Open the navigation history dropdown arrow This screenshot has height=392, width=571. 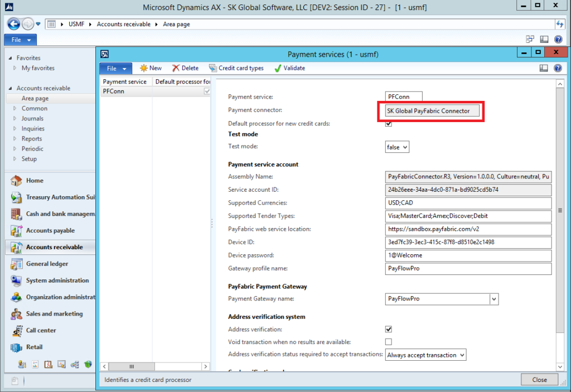[38, 25]
